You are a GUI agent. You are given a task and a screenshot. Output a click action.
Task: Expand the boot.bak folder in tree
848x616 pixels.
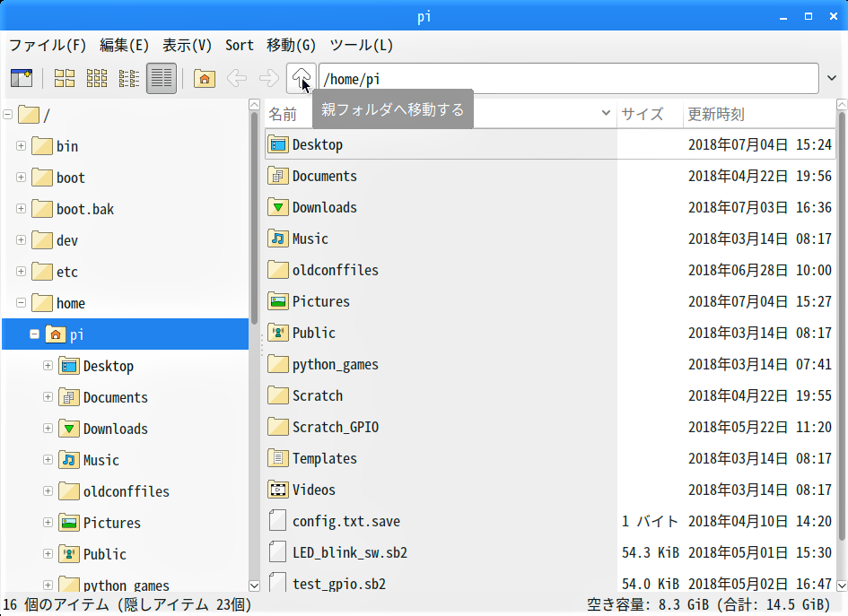click(x=22, y=209)
